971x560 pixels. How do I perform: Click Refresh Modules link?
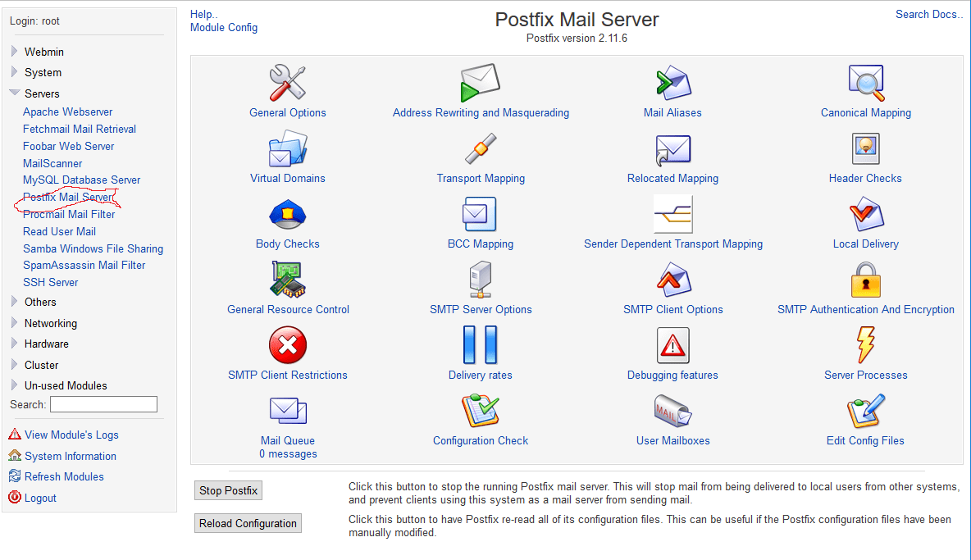pyautogui.click(x=64, y=476)
